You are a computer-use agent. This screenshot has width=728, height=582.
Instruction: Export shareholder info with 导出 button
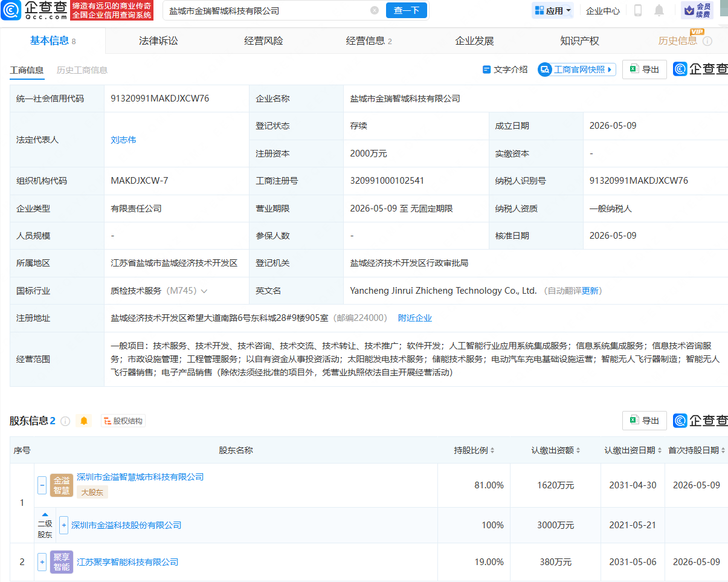pyautogui.click(x=645, y=420)
